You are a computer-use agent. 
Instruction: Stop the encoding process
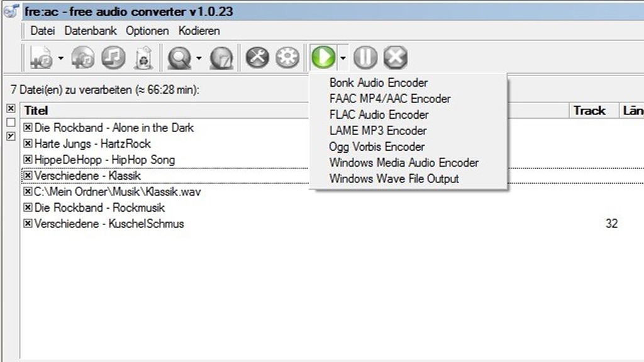(x=396, y=57)
